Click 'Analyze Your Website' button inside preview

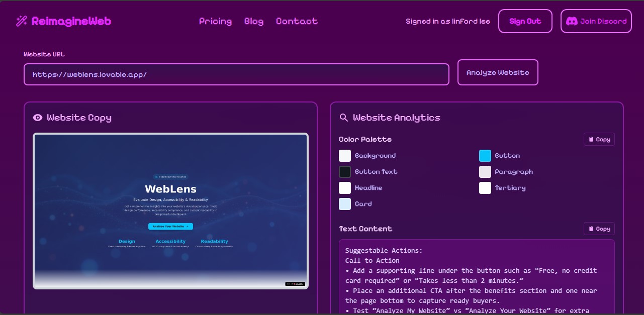click(x=170, y=227)
